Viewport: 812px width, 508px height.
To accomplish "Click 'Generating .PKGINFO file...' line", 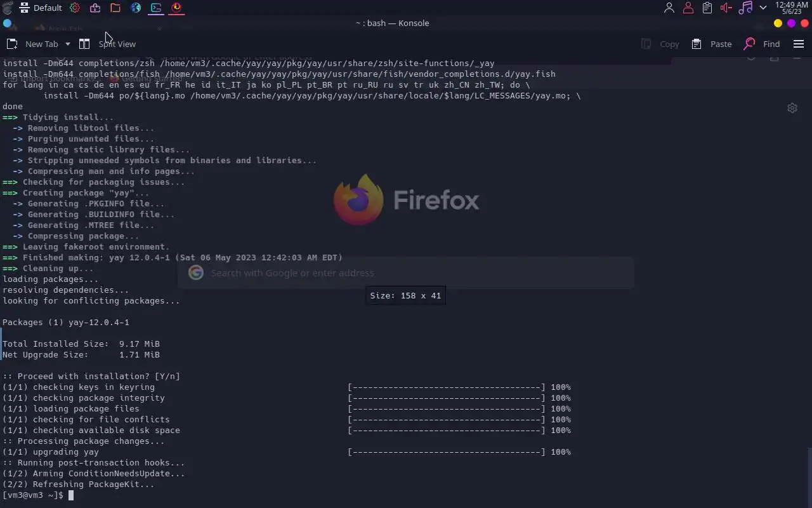I will 89,204.
